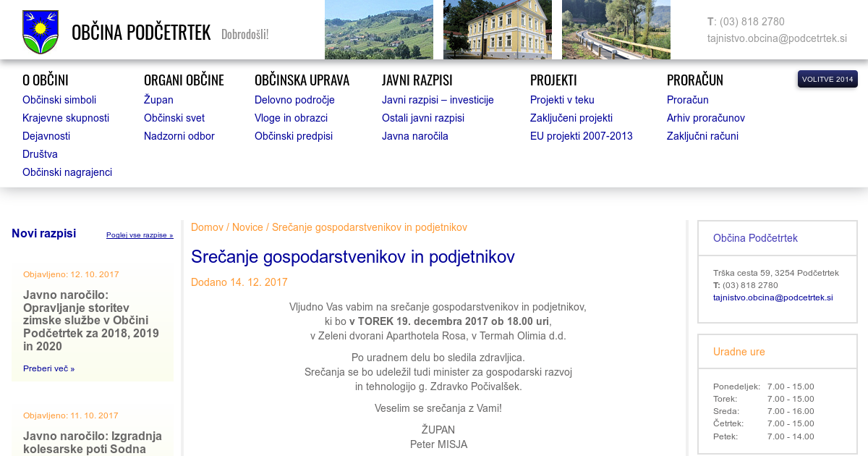The width and height of the screenshot is (868, 456).
Task: Open the zimske službe Javno naročilo heading
Action: (91, 321)
